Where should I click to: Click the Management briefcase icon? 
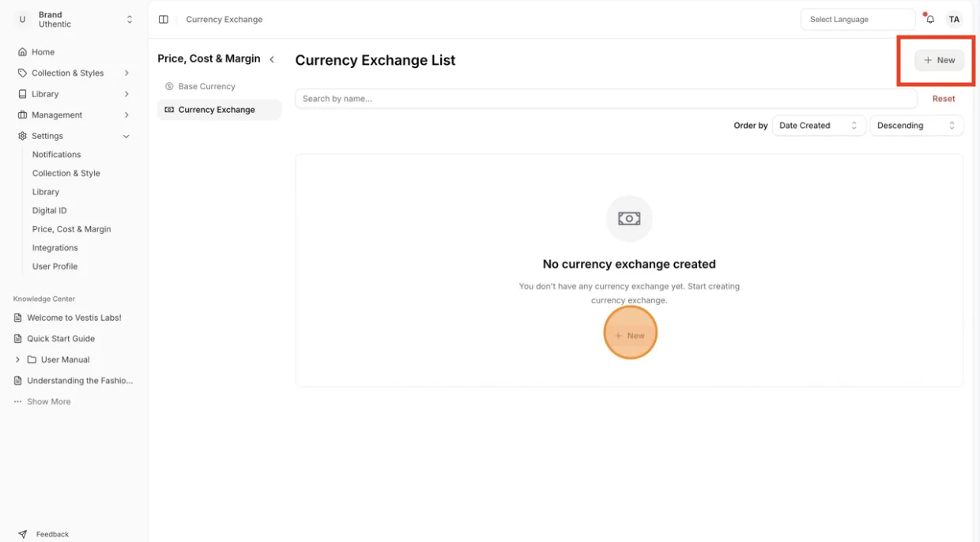(22, 115)
